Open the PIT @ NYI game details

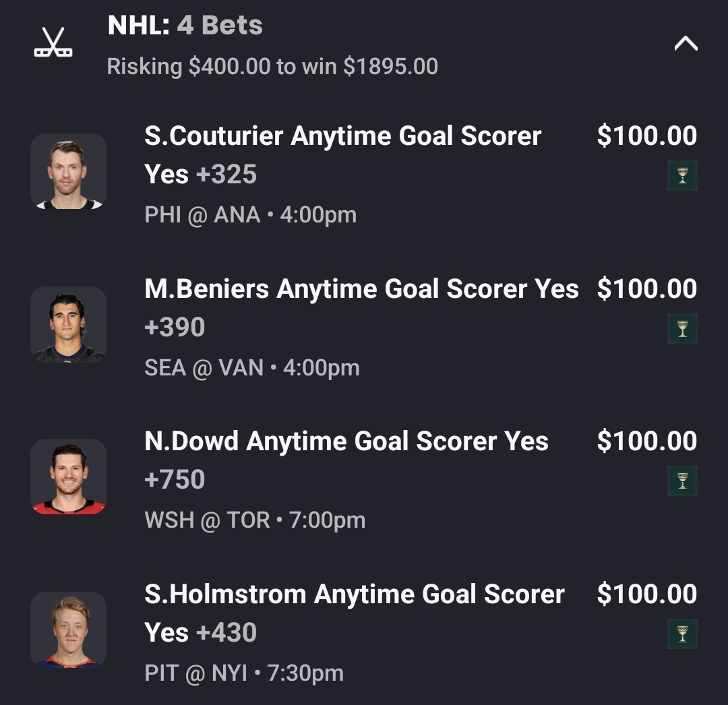[x=243, y=673]
